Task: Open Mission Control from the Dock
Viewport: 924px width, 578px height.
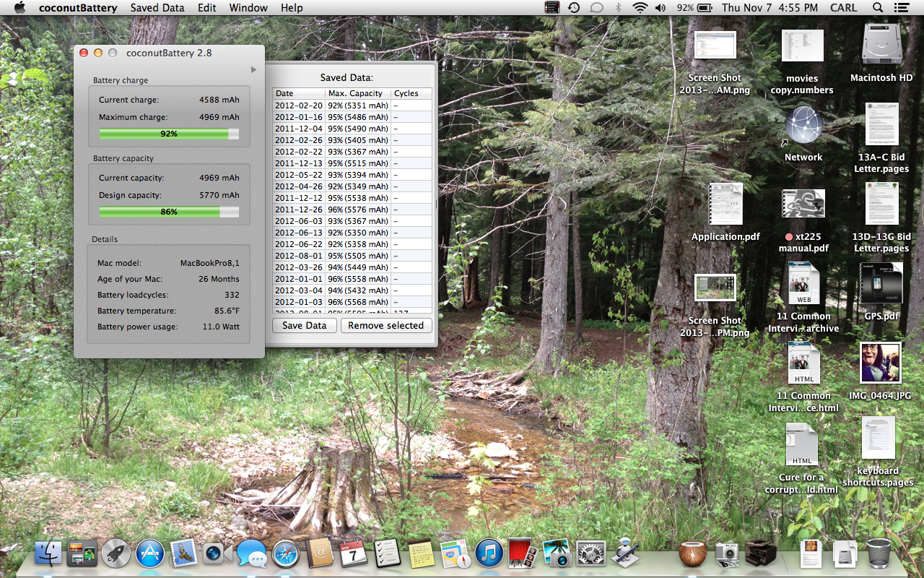Action: pos(82,553)
